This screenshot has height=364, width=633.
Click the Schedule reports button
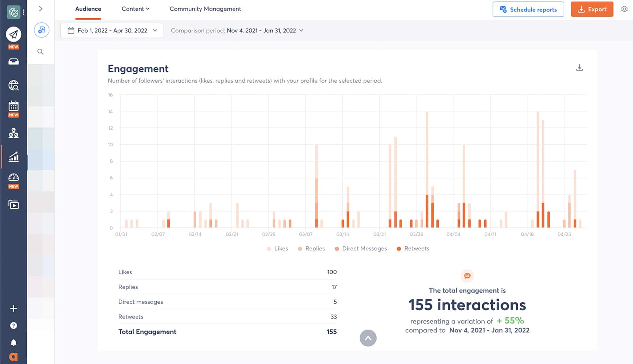[528, 9]
